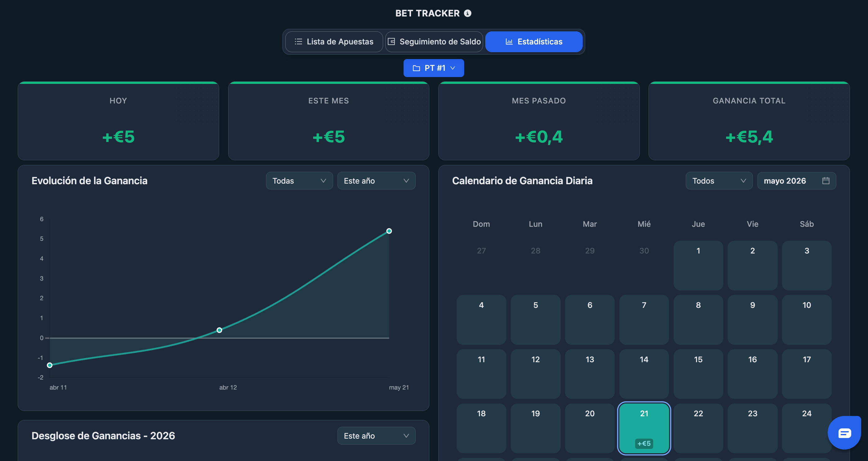Click the ESTE MES profit card
The width and height of the screenshot is (868, 461).
pos(328,121)
